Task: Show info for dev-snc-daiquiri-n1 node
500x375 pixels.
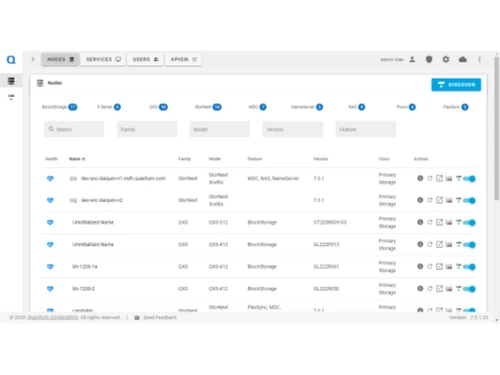Action: coord(420,178)
